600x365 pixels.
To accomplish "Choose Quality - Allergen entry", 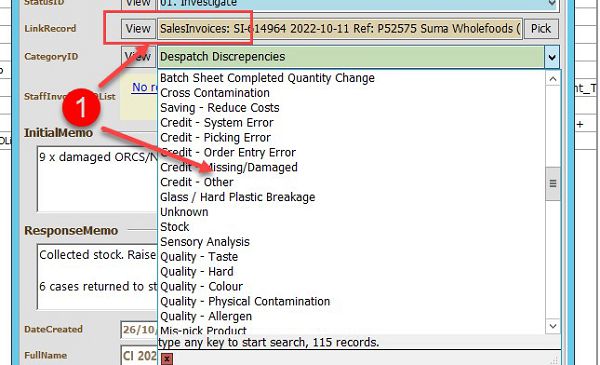I will coord(206,316).
